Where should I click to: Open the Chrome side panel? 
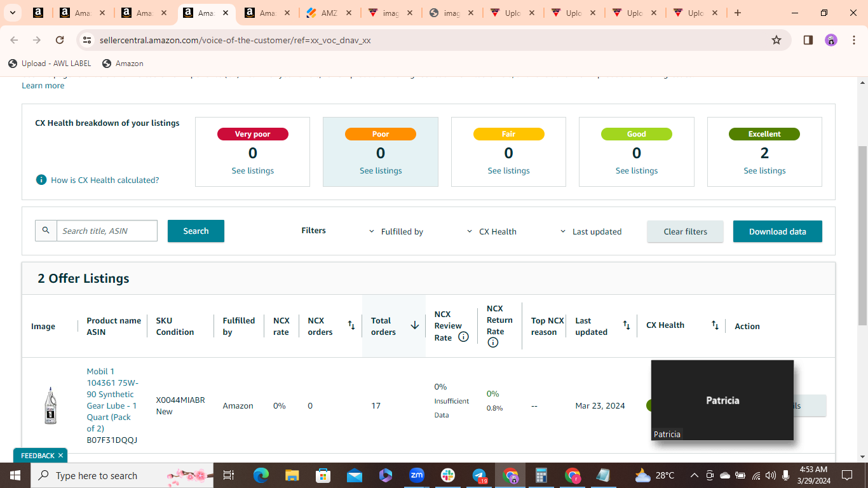point(808,40)
